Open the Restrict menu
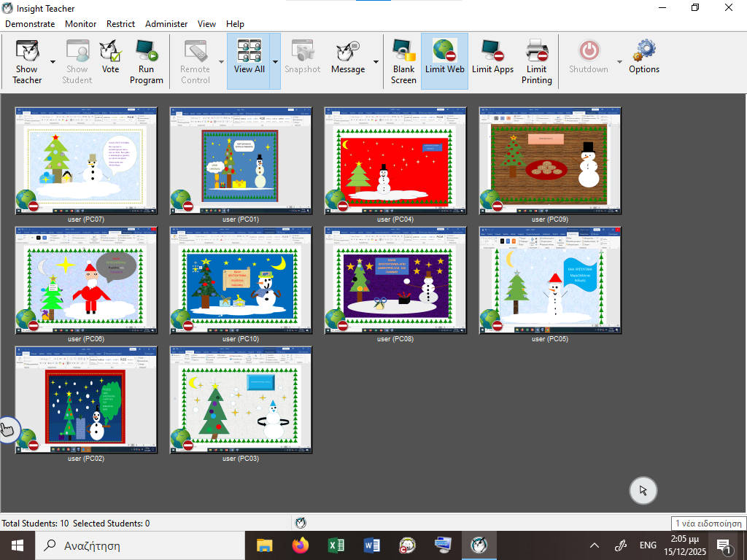Image resolution: width=747 pixels, height=560 pixels. pos(120,24)
